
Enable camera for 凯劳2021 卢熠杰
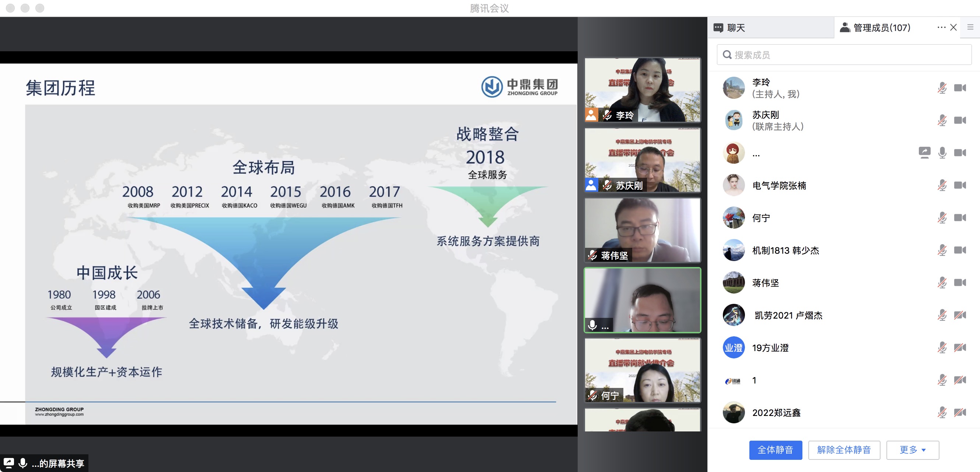(959, 315)
